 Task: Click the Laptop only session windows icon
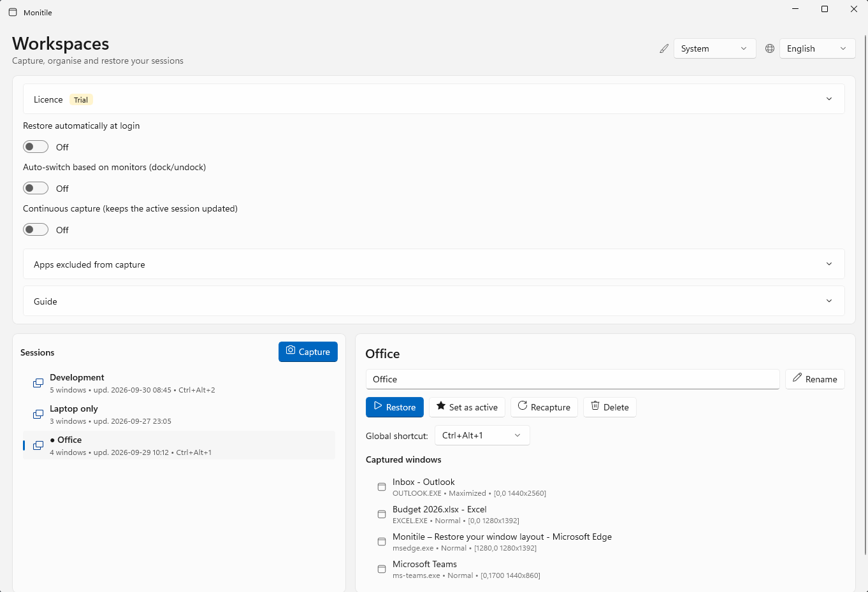pyautogui.click(x=38, y=414)
